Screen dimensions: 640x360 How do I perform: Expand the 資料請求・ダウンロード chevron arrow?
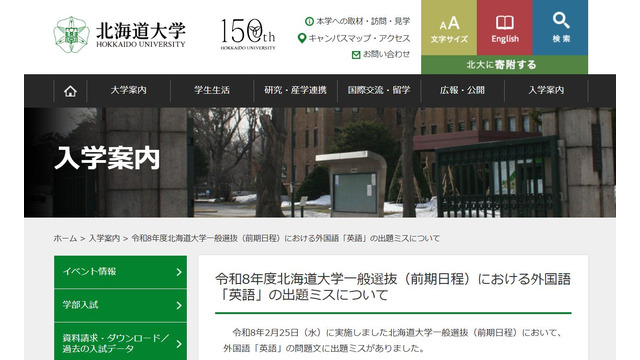[x=179, y=344]
